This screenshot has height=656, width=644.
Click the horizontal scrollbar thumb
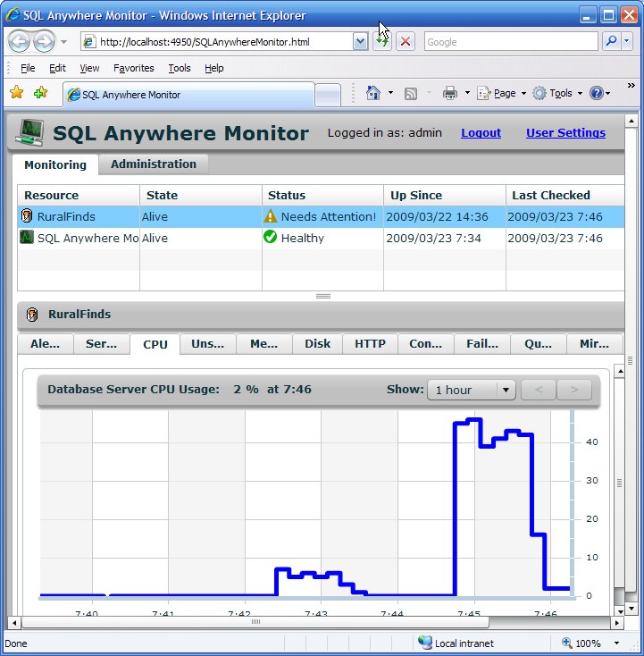(x=255, y=622)
